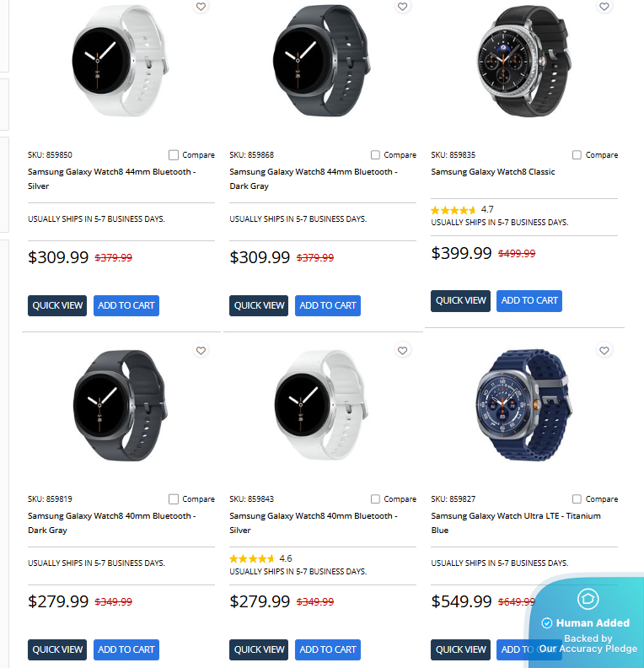Click the Galaxy Watch Ultra blue watch image
This screenshot has height=668, width=644.
point(522,403)
